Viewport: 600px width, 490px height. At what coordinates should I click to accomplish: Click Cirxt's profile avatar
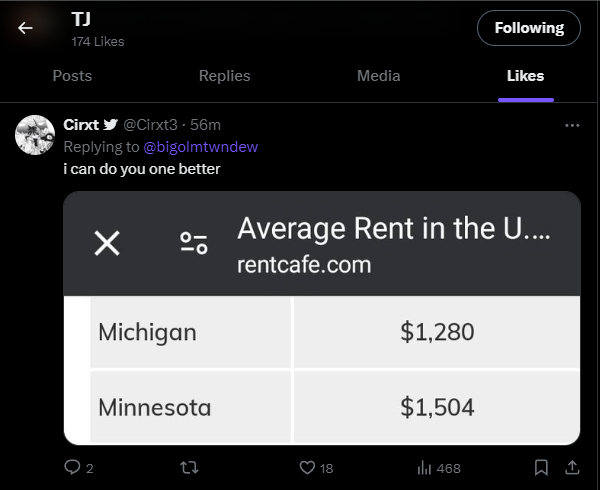coord(35,135)
